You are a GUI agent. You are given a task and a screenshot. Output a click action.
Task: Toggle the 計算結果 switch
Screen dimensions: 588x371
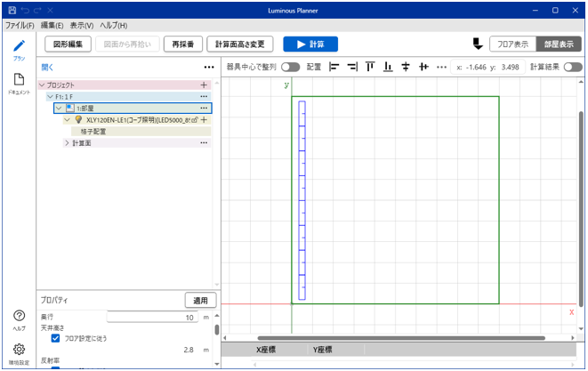572,67
